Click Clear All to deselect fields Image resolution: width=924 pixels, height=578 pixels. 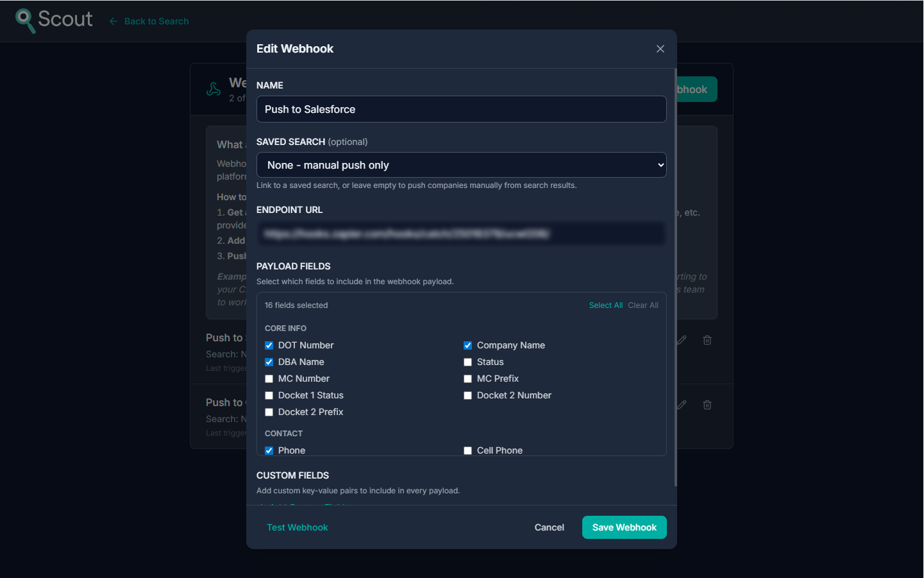pos(643,305)
